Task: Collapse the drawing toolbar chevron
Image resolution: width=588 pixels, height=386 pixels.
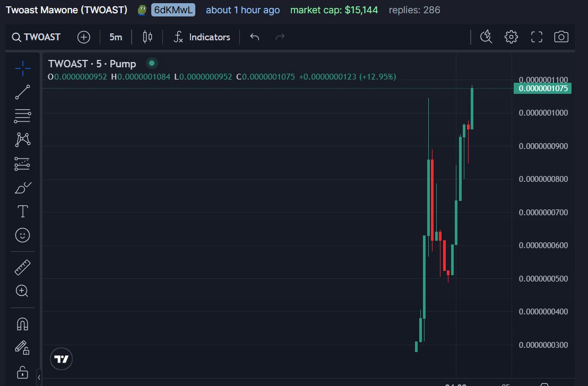Action: [x=39, y=378]
